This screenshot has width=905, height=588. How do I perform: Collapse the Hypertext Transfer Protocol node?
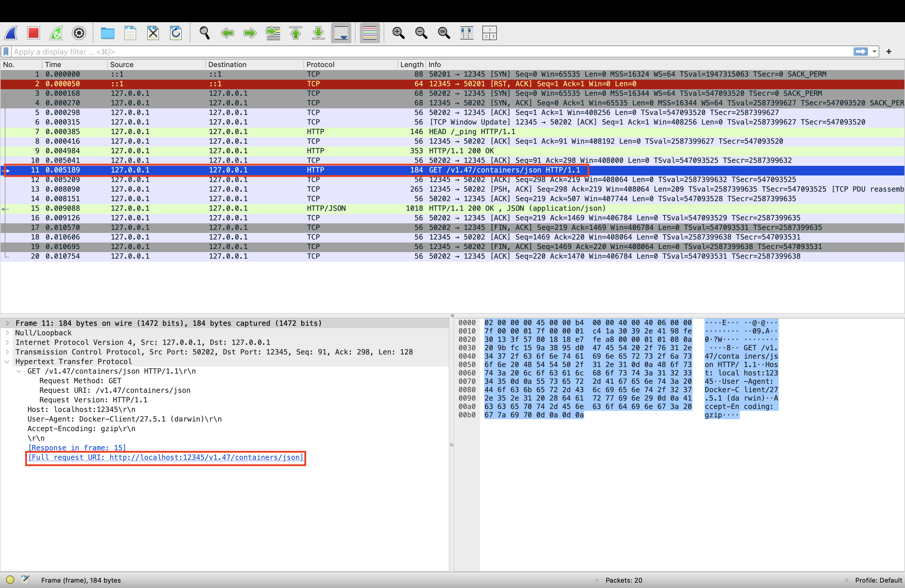click(7, 362)
